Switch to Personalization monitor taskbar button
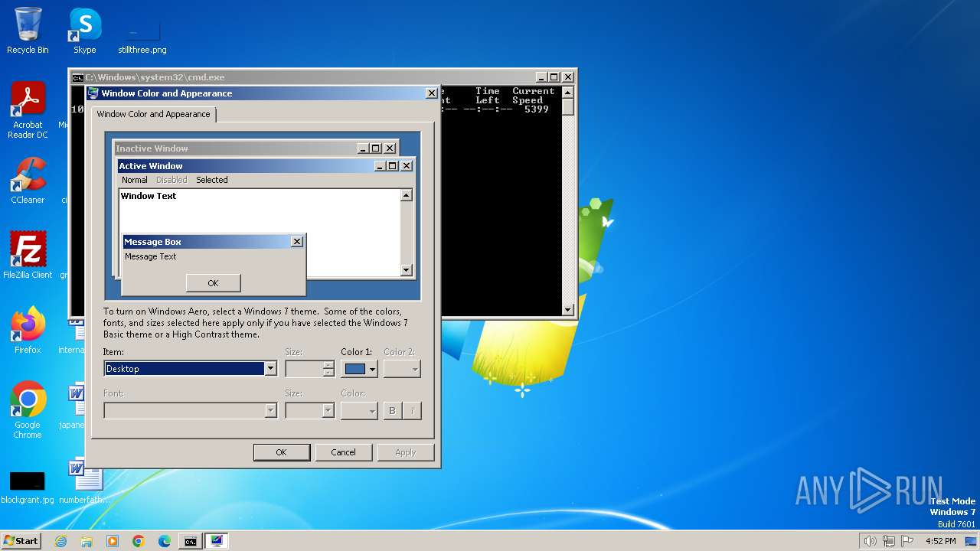 [x=217, y=541]
